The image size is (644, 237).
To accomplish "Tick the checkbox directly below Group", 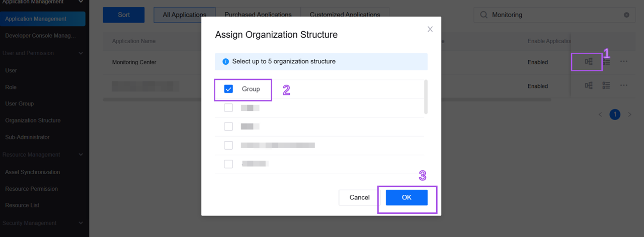I will [x=228, y=107].
